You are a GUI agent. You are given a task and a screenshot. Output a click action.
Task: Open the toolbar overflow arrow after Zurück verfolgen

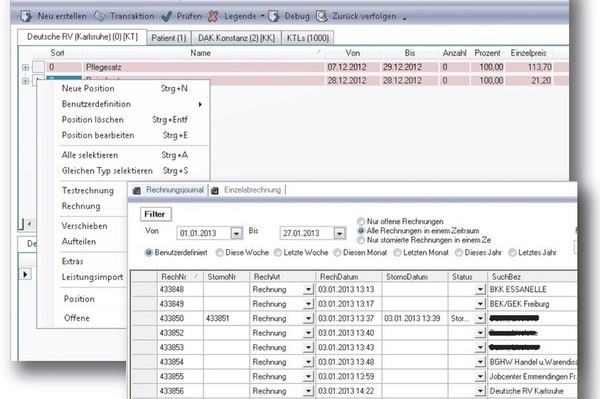404,18
